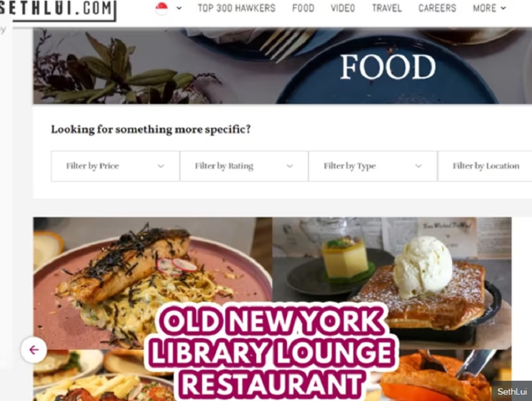The image size is (532, 401).
Task: Click the chevron arrow in Filter by Type
Action: (418, 166)
